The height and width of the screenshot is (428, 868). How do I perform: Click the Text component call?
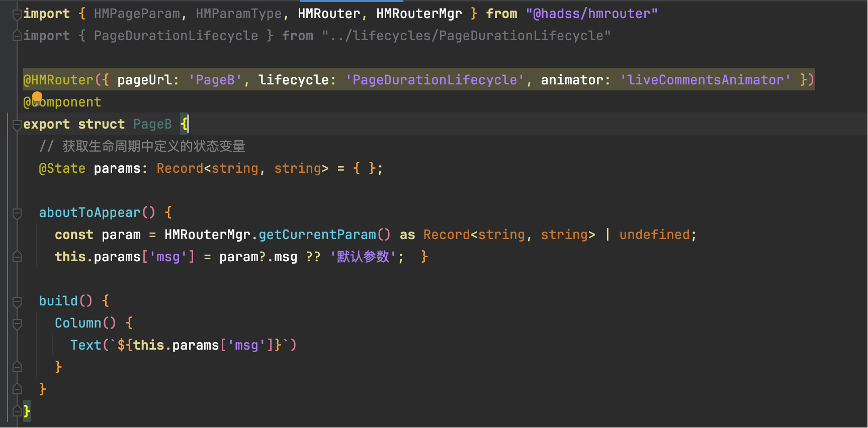click(85, 345)
